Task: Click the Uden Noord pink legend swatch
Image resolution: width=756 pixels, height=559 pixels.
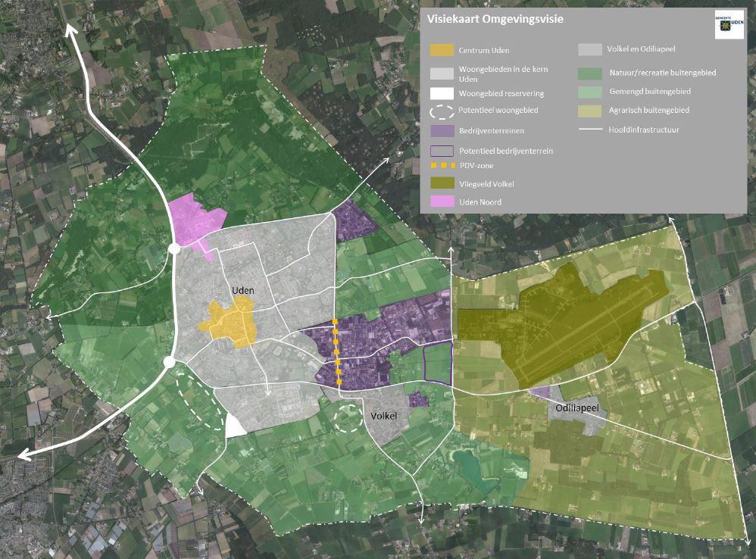Action: click(442, 202)
